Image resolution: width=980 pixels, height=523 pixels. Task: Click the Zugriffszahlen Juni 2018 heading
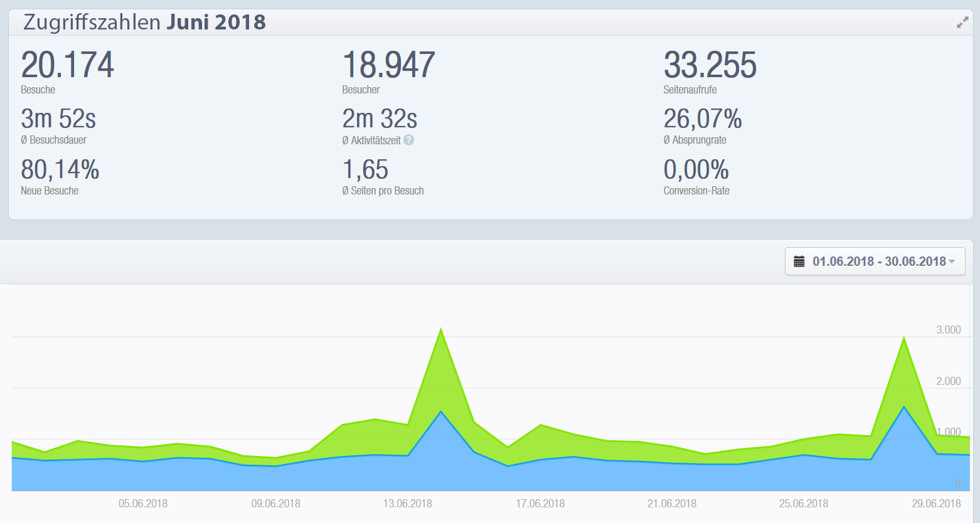tap(144, 22)
